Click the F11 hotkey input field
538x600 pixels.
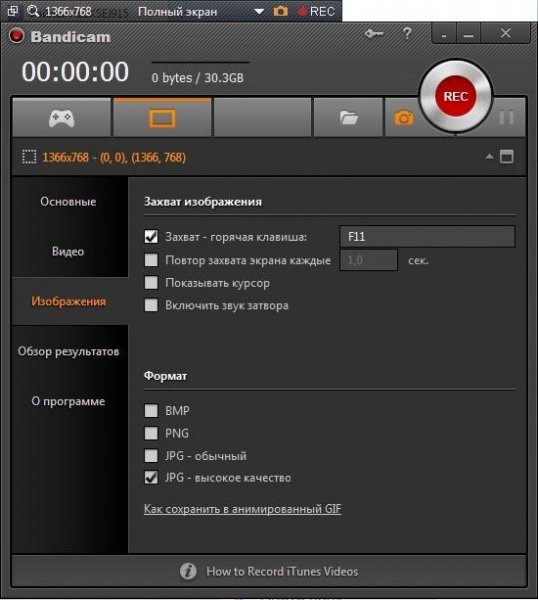427,236
